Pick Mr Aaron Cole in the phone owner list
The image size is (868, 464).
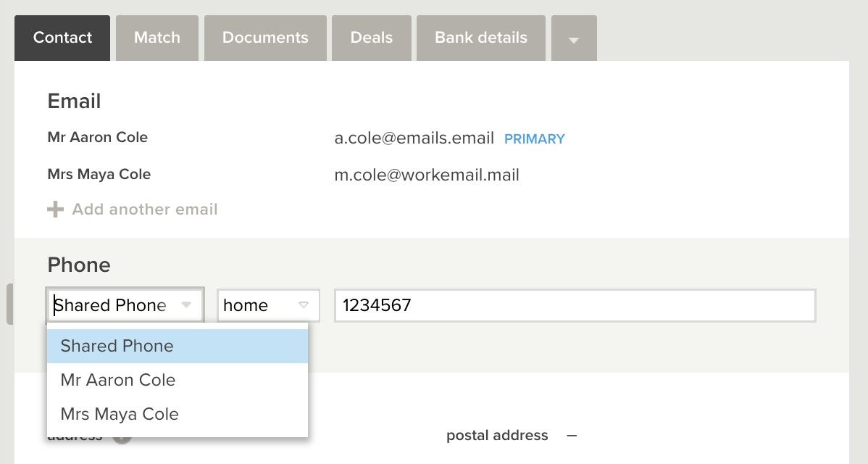click(x=177, y=380)
